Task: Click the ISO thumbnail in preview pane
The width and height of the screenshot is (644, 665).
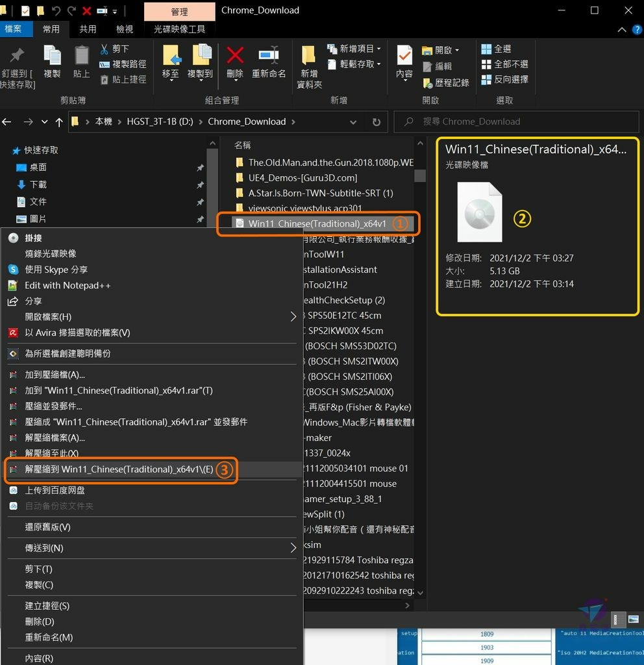Action: (x=480, y=212)
